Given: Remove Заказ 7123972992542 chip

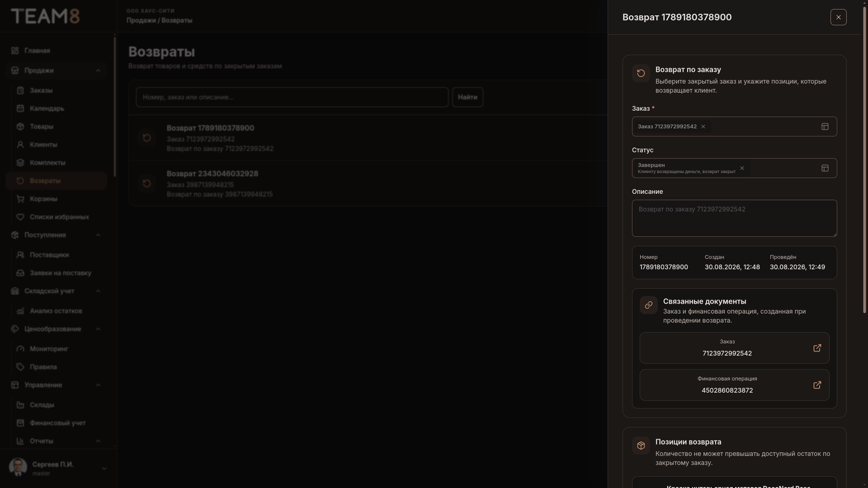Looking at the screenshot, I should tap(703, 127).
